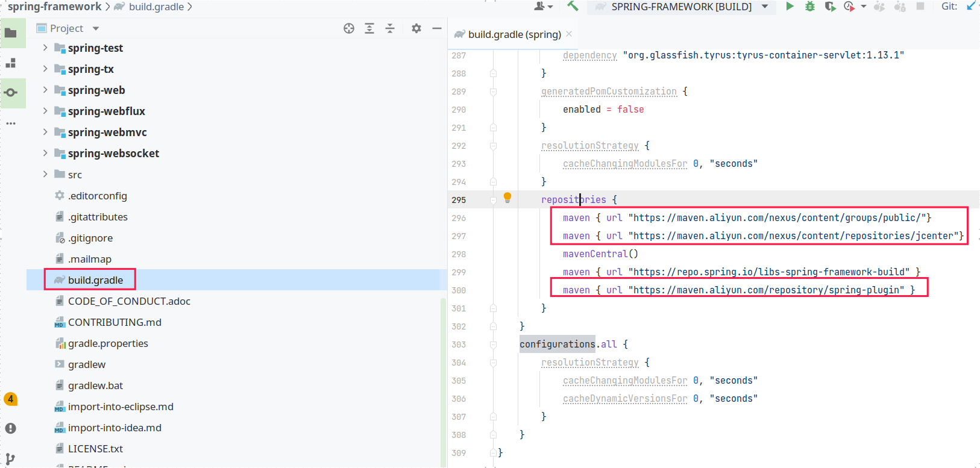This screenshot has width=980, height=468.
Task: Click the build.gradle breadcrumb
Action: click(156, 7)
